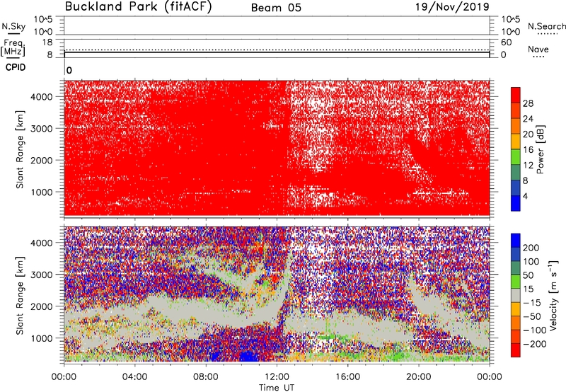Click the 'N.Search' legend label
Viewport: 566px width, 392px height.
point(546,26)
